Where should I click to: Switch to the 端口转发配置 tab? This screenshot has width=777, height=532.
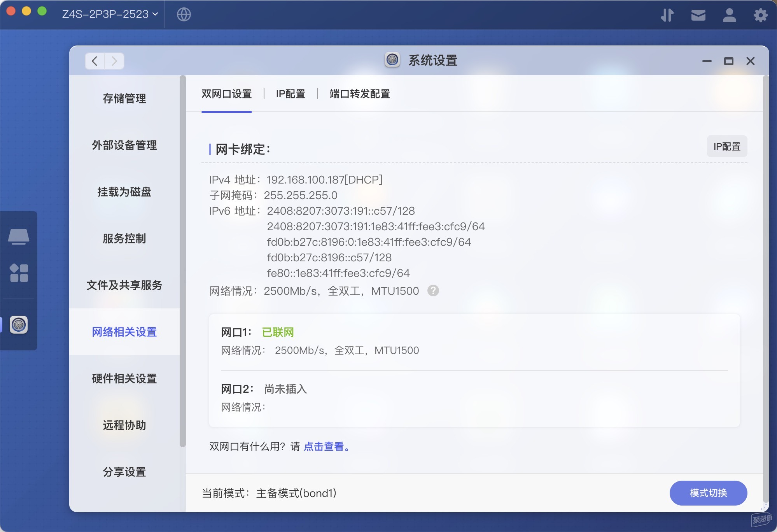point(360,94)
